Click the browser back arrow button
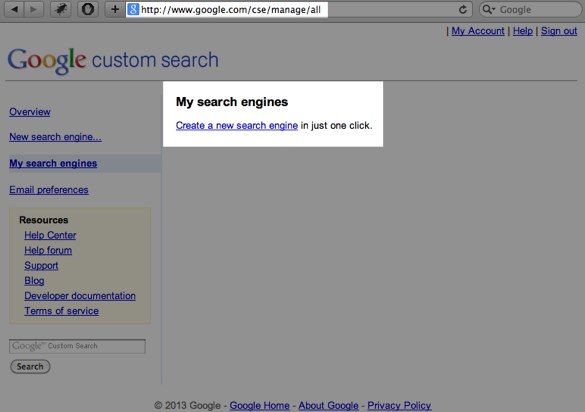This screenshot has height=412, width=585. 14,9
